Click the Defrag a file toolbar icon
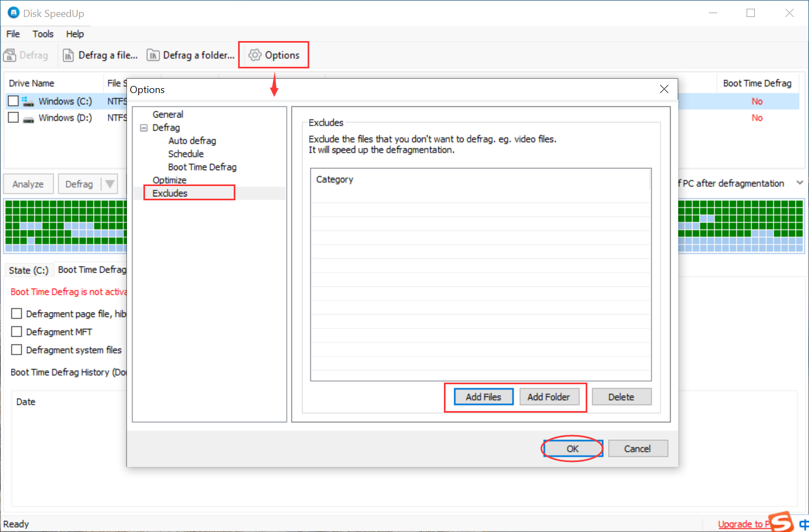 pos(69,55)
